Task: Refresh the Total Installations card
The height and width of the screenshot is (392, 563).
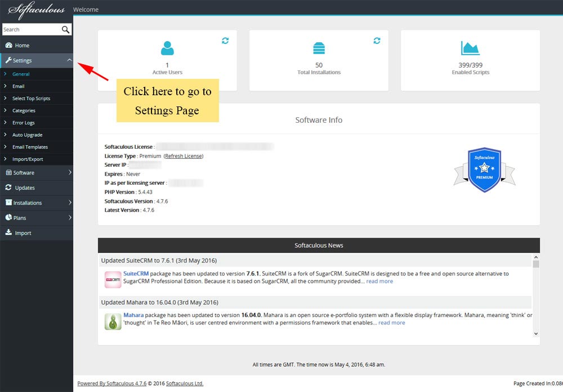Action: click(x=377, y=41)
